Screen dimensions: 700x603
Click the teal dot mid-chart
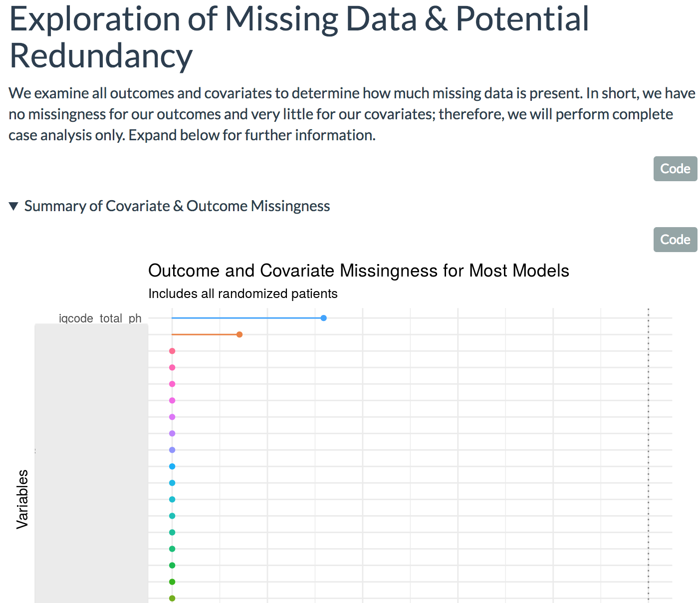172,516
